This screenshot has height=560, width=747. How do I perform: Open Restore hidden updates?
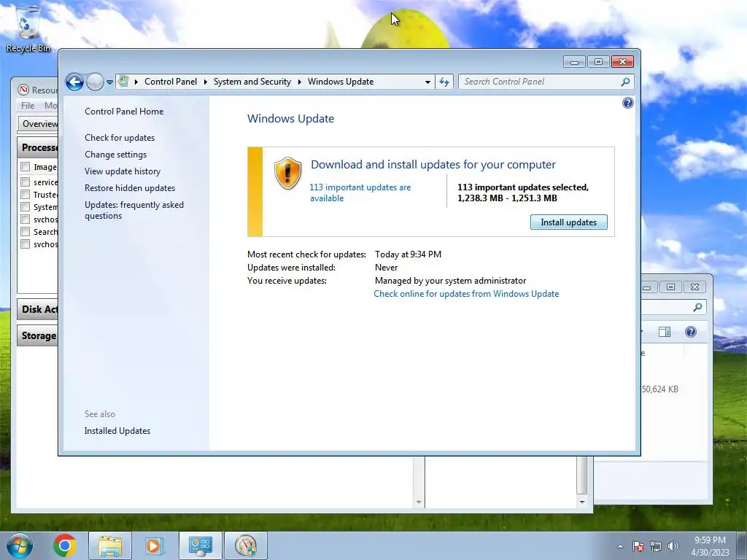[130, 188]
